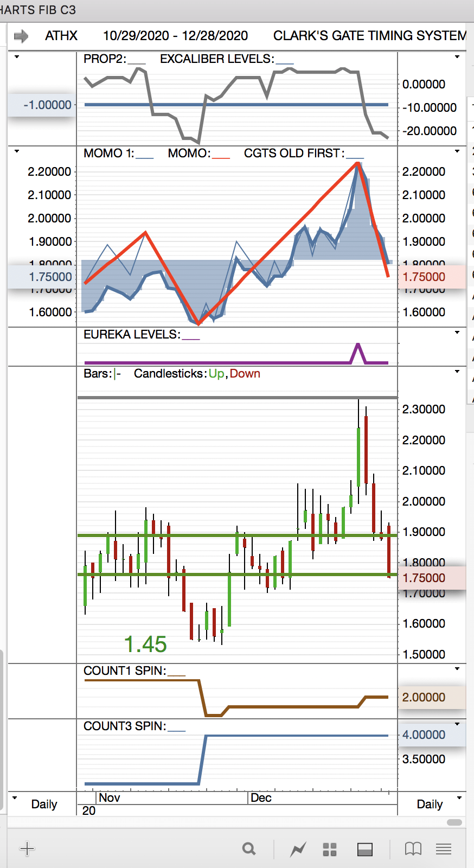Select the PROP2 indicator label

coord(105,59)
